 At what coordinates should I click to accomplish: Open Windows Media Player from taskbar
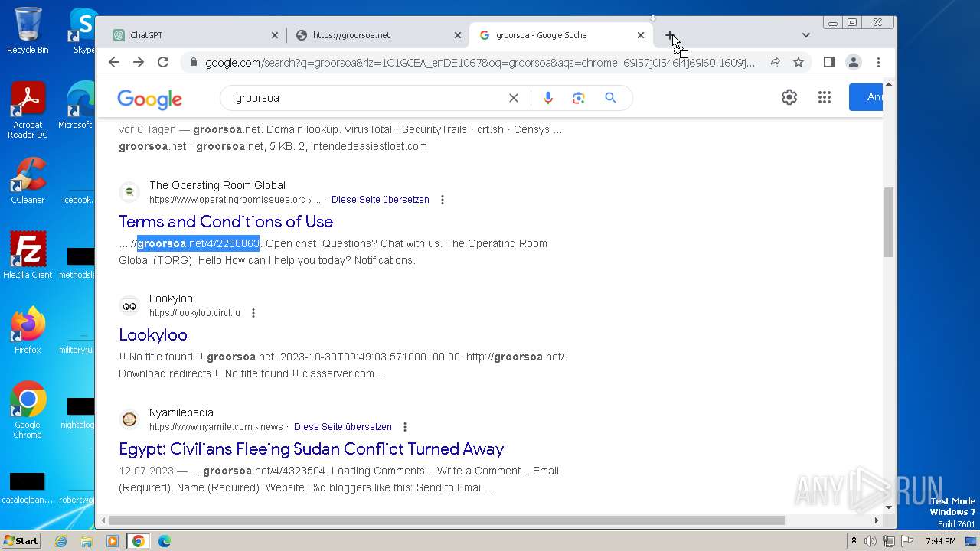point(113,541)
